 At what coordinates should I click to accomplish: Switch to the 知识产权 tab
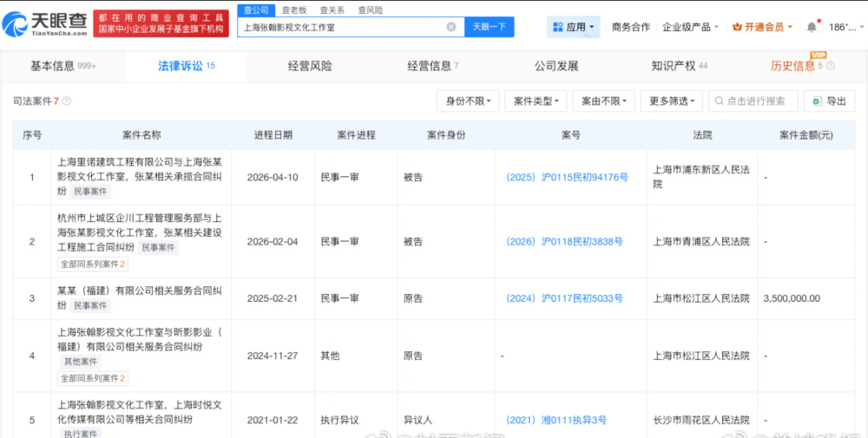point(680,66)
